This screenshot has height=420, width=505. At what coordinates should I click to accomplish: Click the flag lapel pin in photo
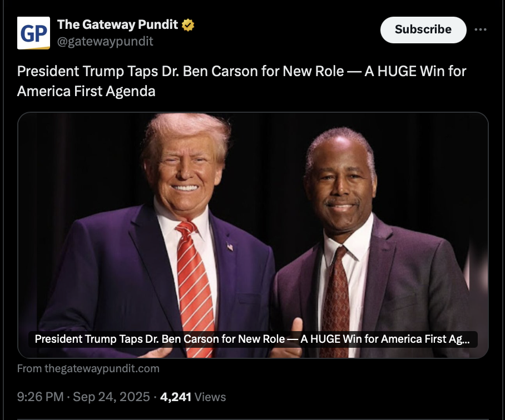point(230,247)
